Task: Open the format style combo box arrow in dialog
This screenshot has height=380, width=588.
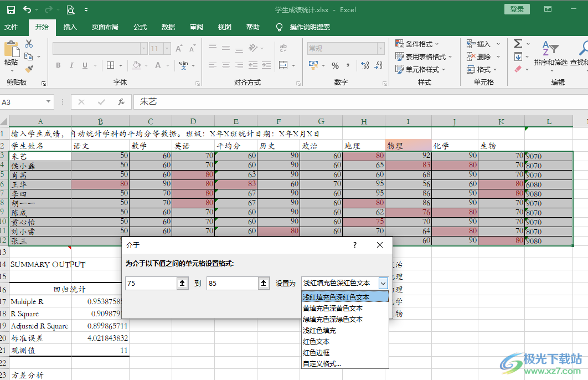Action: (x=383, y=283)
